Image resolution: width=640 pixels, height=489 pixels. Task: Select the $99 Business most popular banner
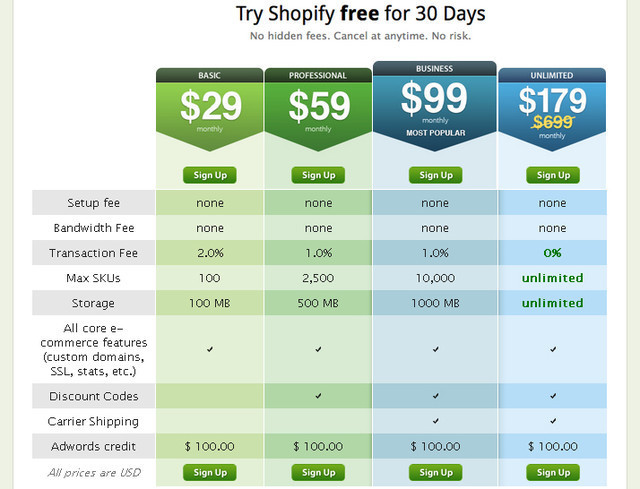coord(435,105)
